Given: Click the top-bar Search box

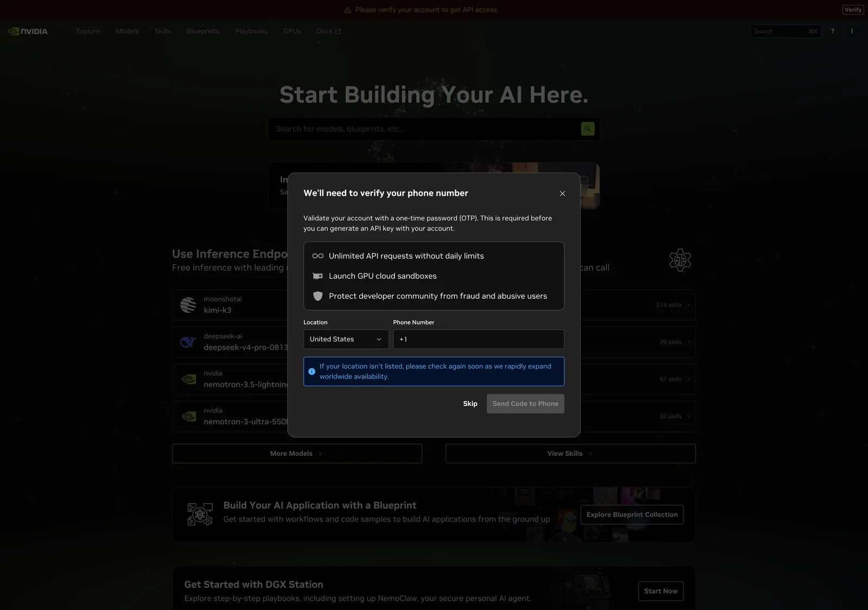Looking at the screenshot, I should pos(786,31).
